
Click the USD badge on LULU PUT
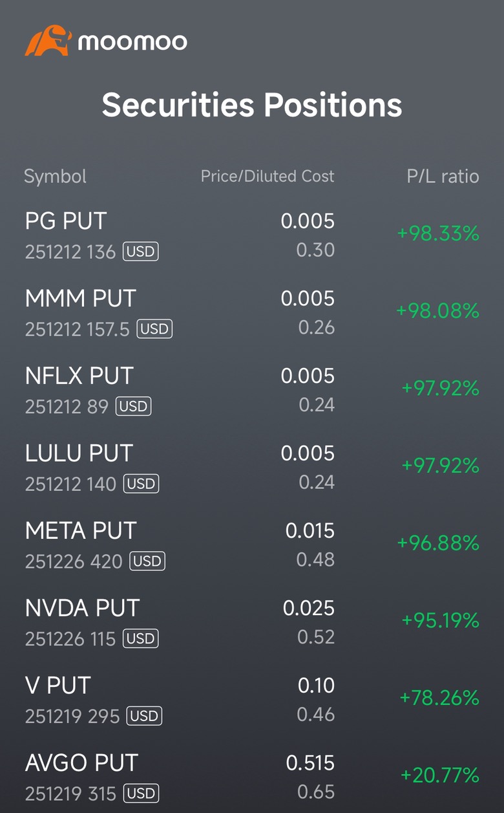pos(141,484)
